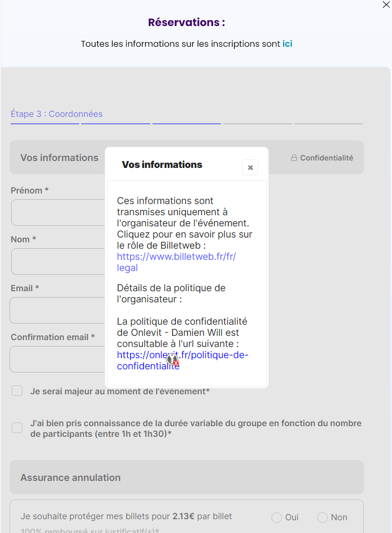Close the Réservations overlay
Viewport: 392px width, 533px height.
(x=386, y=5)
